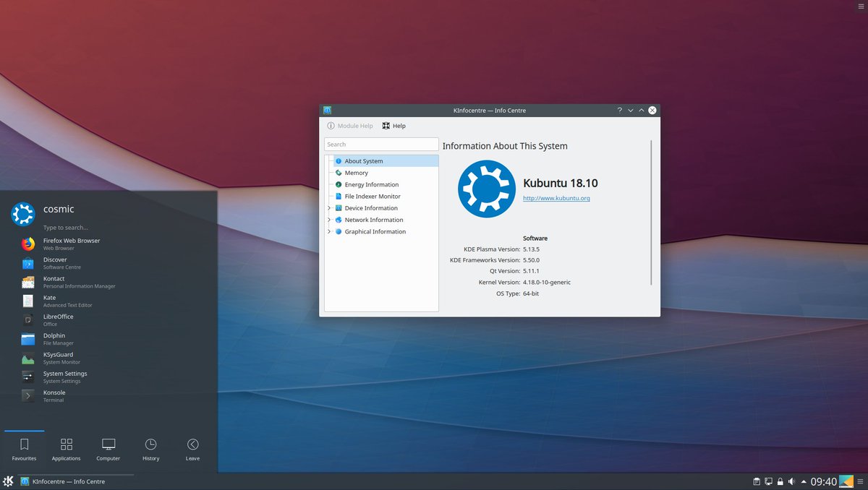Image resolution: width=868 pixels, height=490 pixels.
Task: Open the desktop toolbox menu at top-right corner
Action: pyautogui.click(x=859, y=7)
